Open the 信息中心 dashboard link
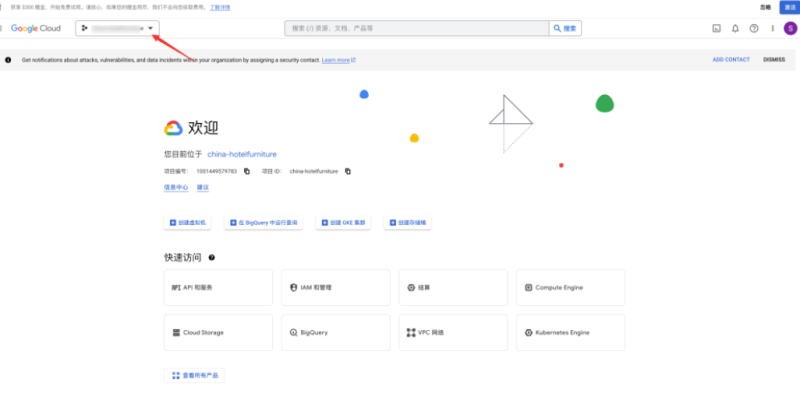This screenshot has width=800, height=397. pyautogui.click(x=176, y=187)
